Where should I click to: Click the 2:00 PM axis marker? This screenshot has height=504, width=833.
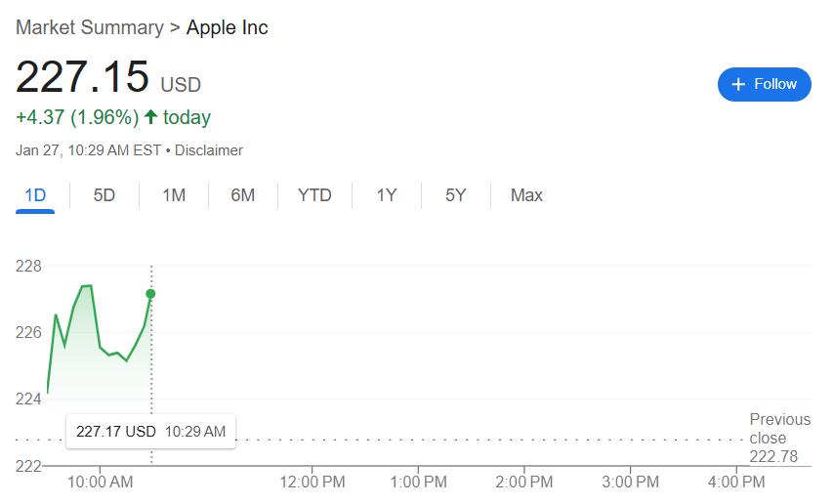[523, 482]
